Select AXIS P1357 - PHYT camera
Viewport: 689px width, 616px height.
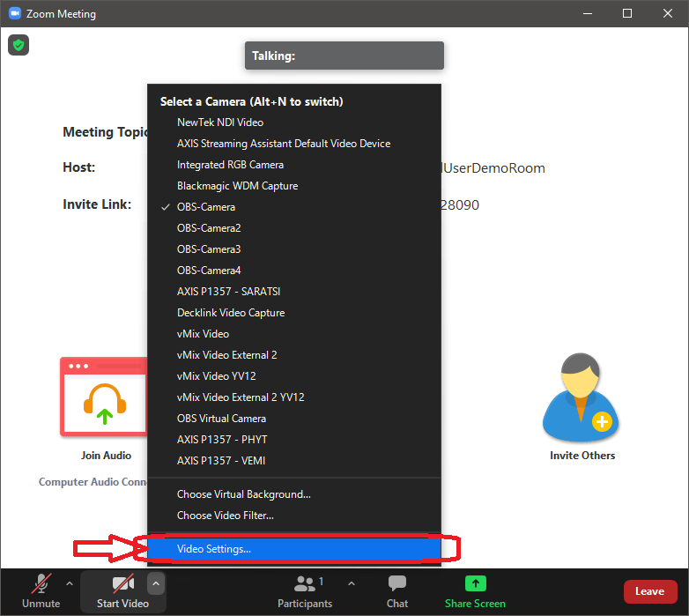click(x=294, y=440)
